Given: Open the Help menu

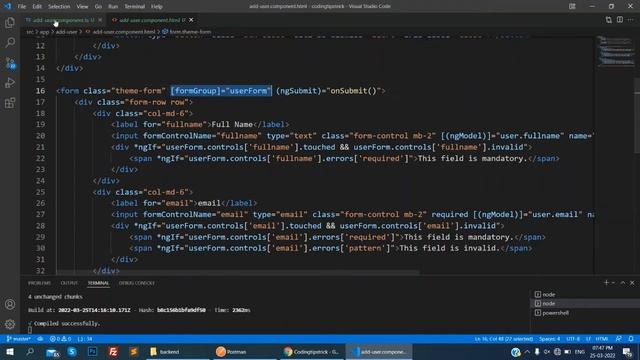Looking at the screenshot, I should tap(157, 7).
